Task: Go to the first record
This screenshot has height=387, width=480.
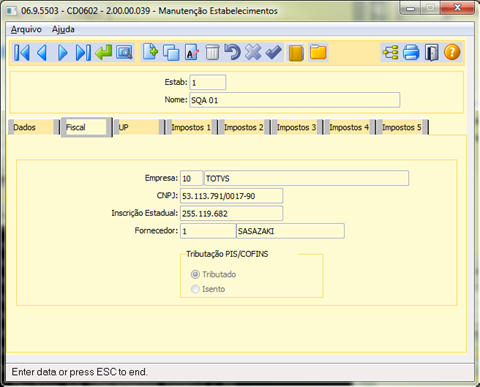Action: 22,53
